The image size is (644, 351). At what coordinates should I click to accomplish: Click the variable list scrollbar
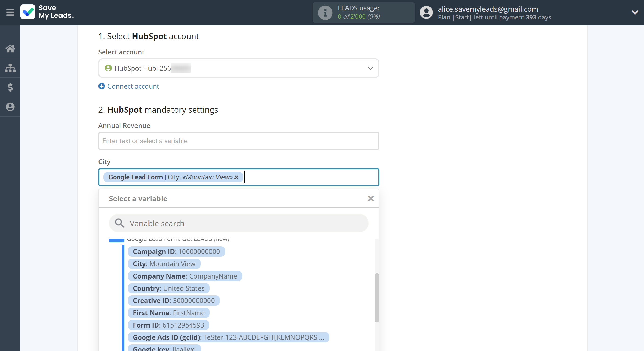click(x=377, y=298)
